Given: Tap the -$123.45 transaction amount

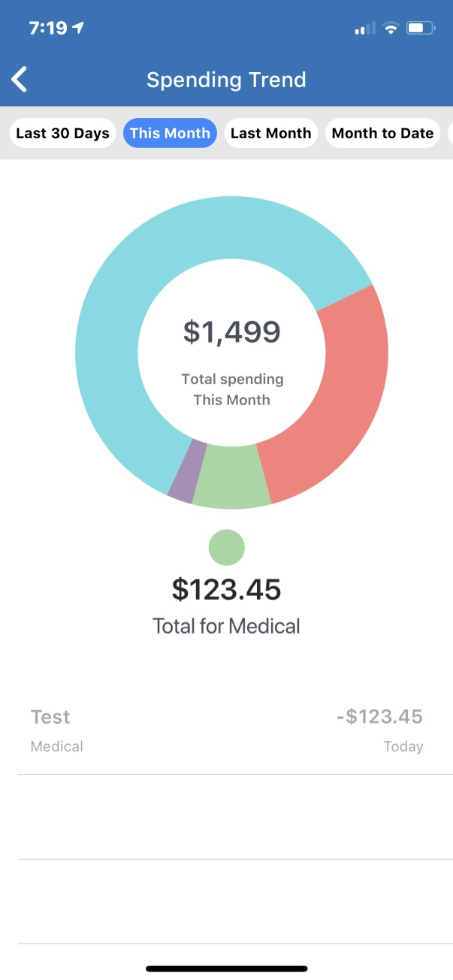Looking at the screenshot, I should 379,717.
